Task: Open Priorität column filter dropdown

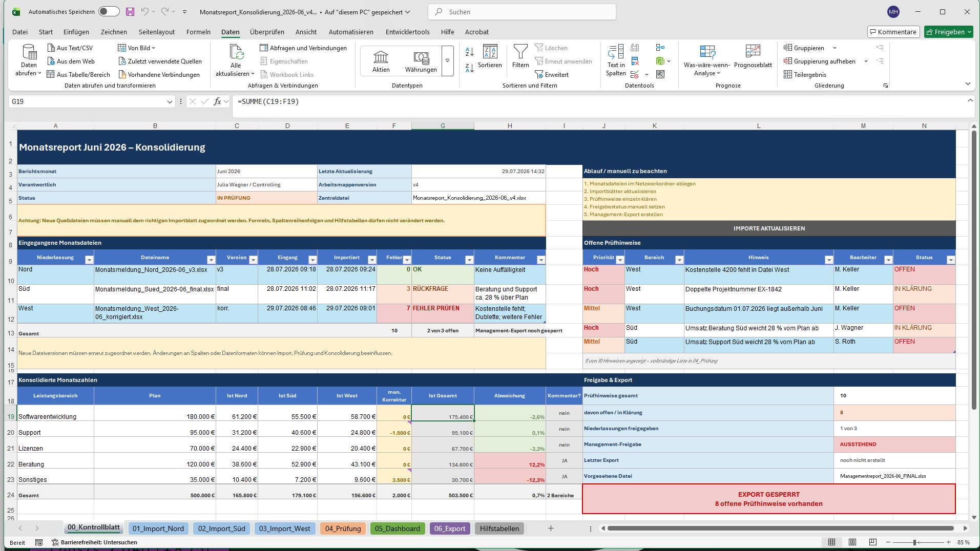Action: coord(620,260)
